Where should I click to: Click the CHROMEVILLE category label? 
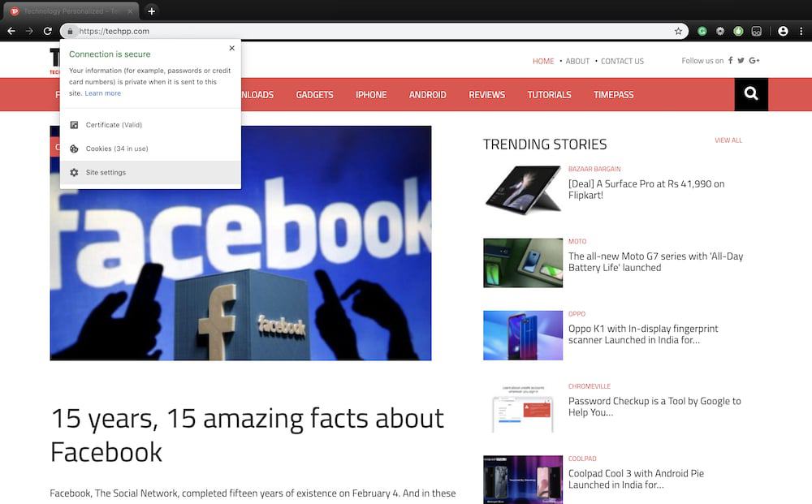tap(590, 386)
